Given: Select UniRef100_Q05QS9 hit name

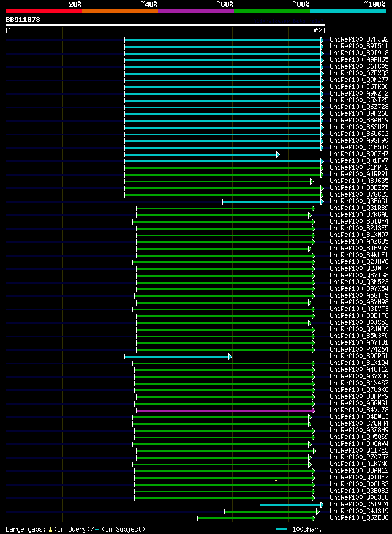Looking at the screenshot, I should coord(359,437).
